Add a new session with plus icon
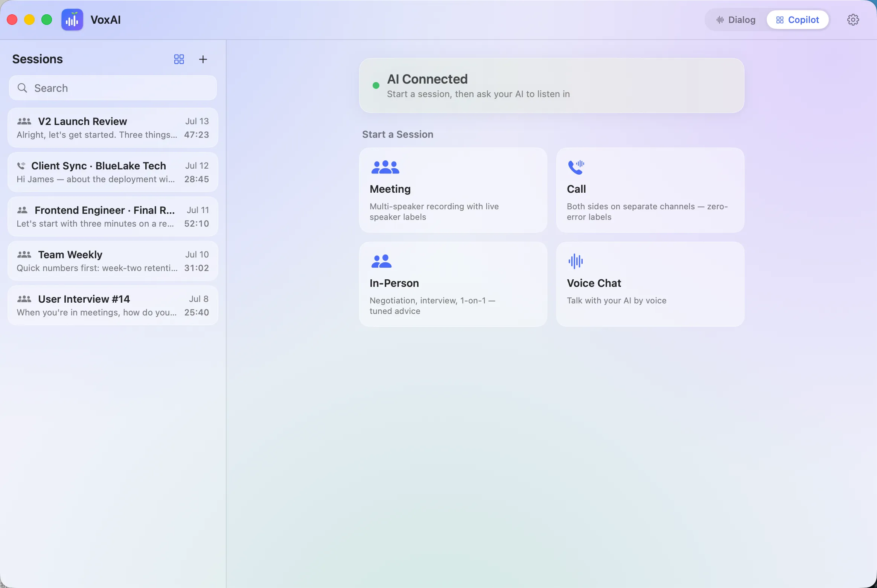 click(203, 59)
